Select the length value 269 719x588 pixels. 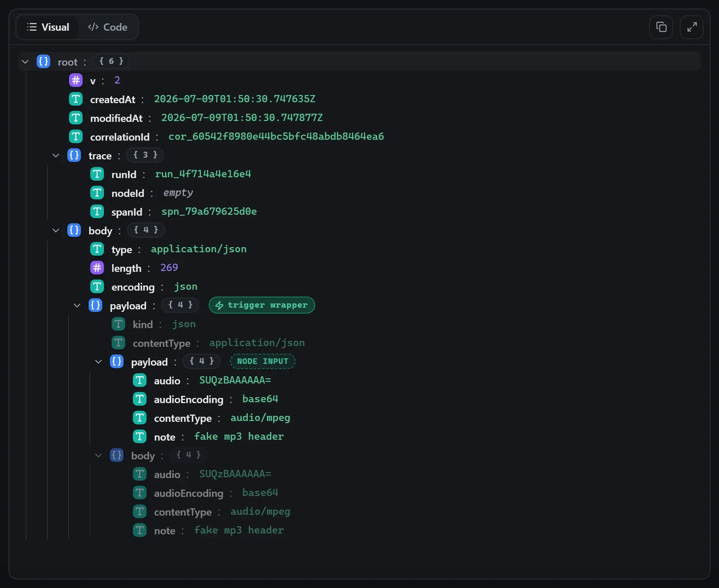click(x=169, y=268)
